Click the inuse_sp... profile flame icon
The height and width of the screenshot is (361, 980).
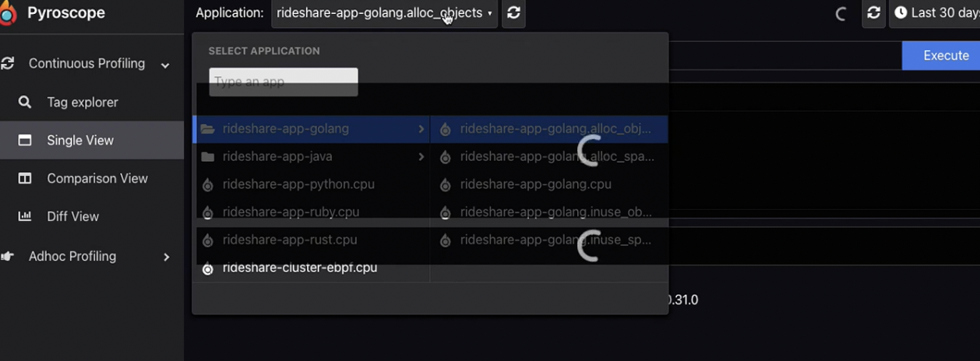(x=445, y=240)
